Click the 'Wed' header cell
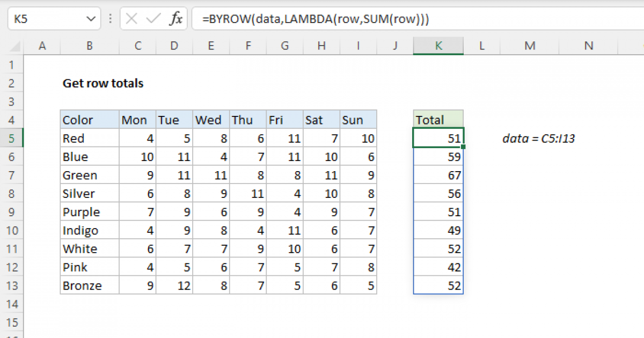 [211, 120]
